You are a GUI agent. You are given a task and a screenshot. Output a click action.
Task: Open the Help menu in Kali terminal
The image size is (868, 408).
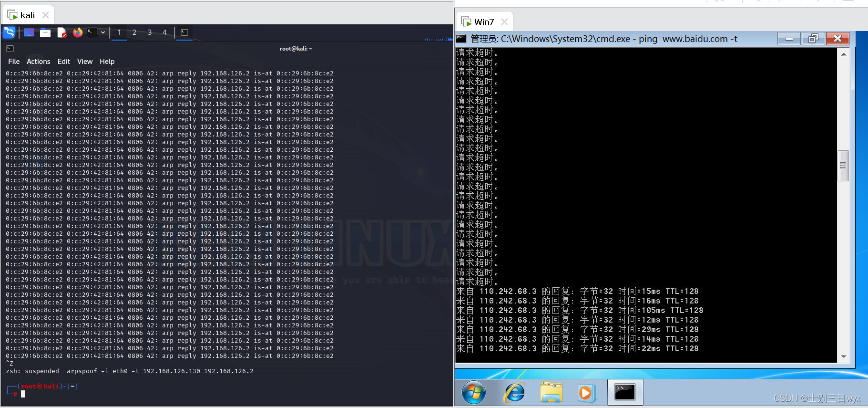tap(107, 62)
